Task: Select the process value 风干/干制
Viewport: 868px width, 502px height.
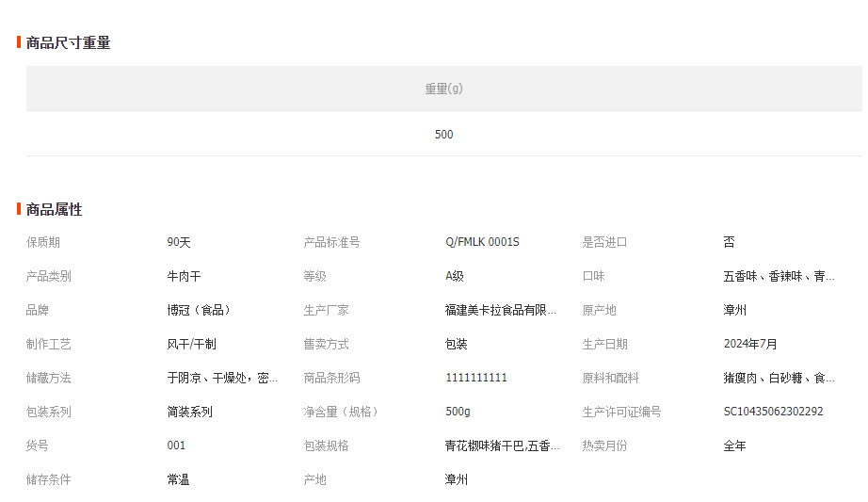Action: pyautogui.click(x=191, y=344)
